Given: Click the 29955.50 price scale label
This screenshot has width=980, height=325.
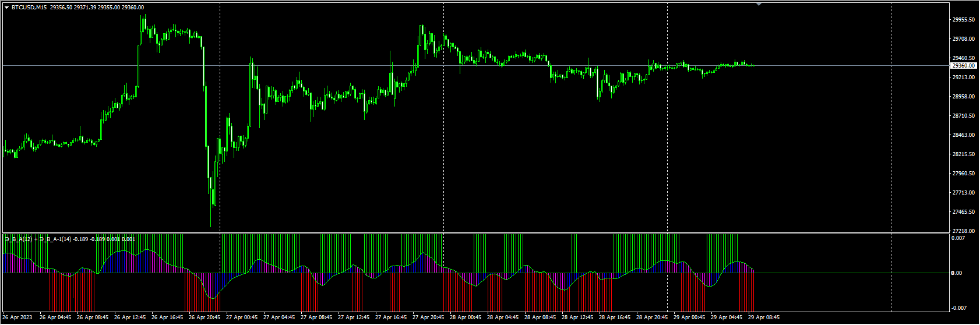Looking at the screenshot, I should [964, 20].
